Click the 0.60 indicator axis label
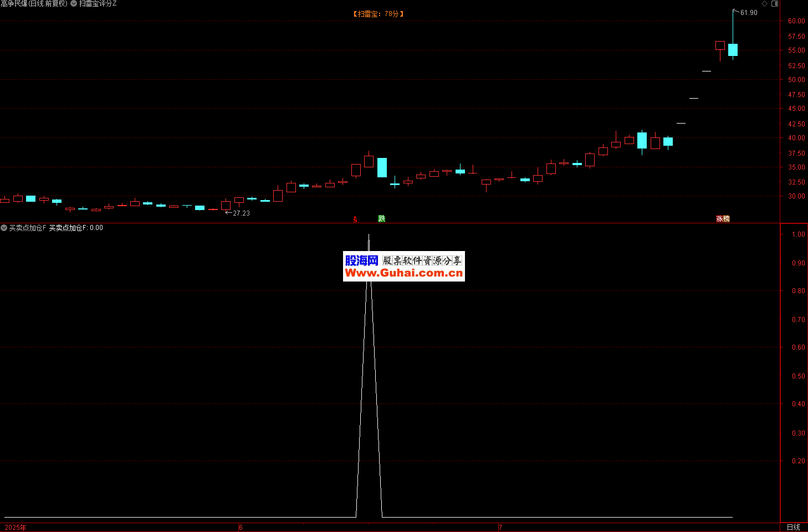Image resolution: width=808 pixels, height=532 pixels. (798, 347)
